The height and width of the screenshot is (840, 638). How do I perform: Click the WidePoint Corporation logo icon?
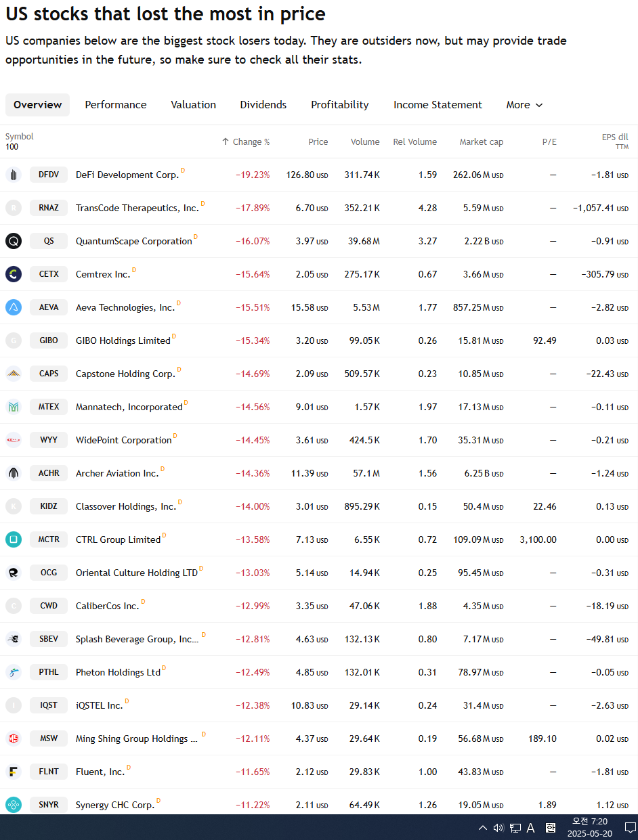[14, 440]
